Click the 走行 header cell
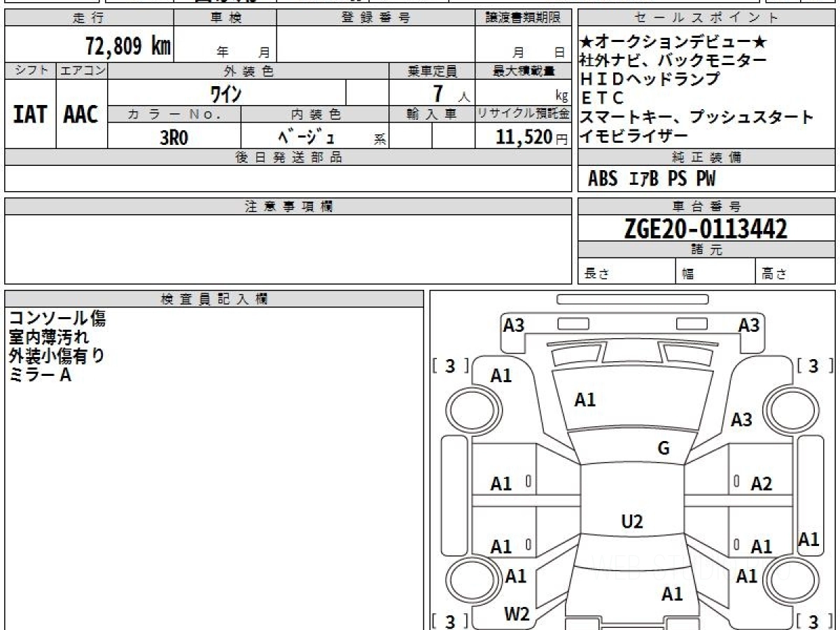This screenshot has width=840, height=630. (x=89, y=18)
